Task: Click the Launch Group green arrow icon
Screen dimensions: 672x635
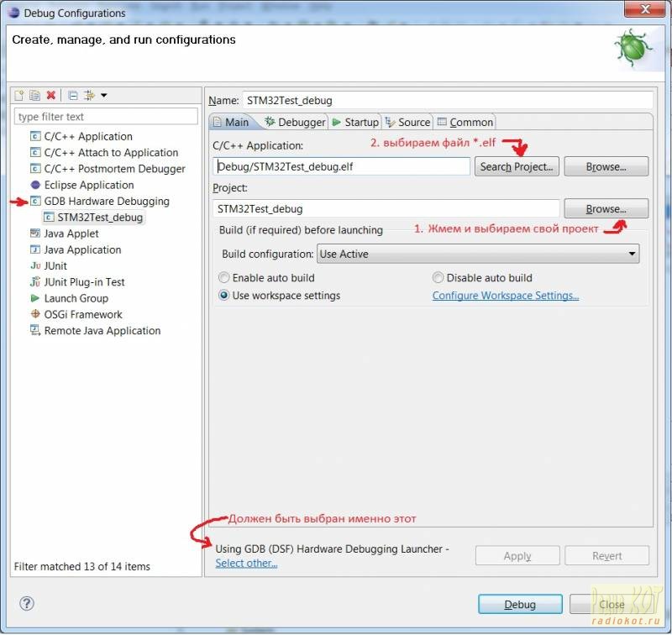Action: click(35, 298)
